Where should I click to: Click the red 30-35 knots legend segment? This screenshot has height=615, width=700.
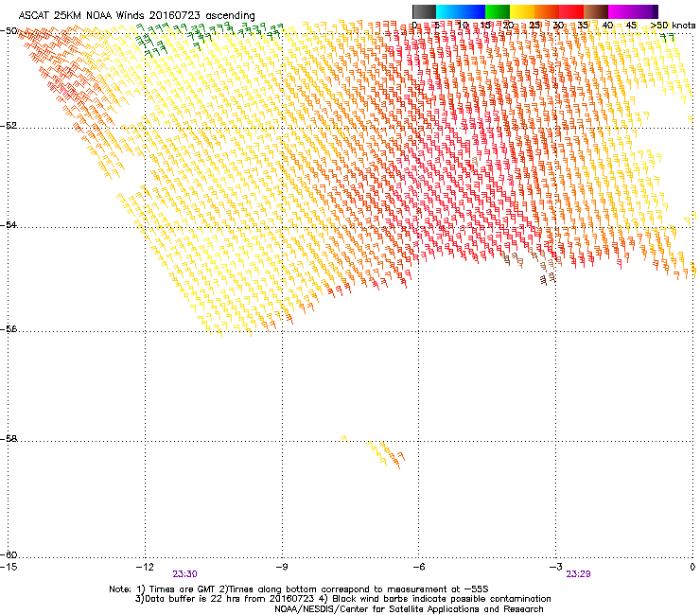(x=571, y=11)
